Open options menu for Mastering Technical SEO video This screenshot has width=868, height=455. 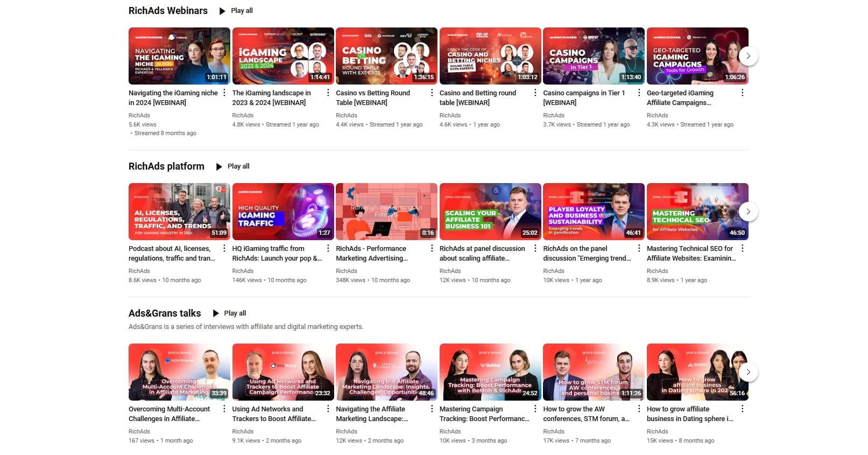click(743, 248)
